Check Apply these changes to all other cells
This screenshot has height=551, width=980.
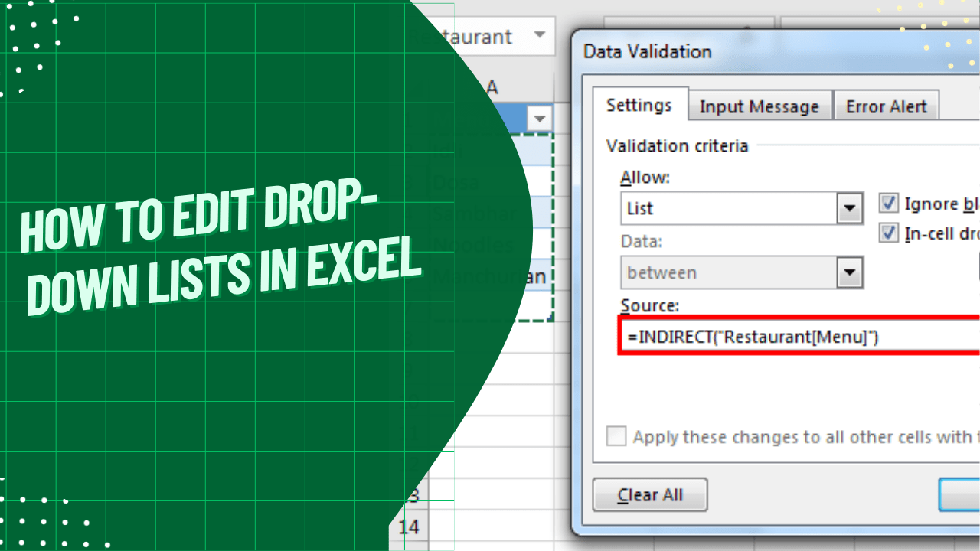616,436
